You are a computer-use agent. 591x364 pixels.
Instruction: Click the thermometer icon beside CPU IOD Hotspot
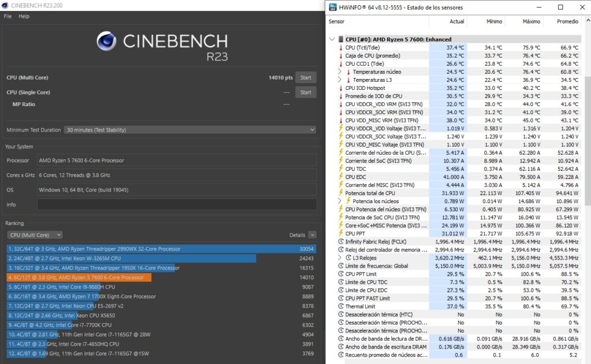click(x=341, y=88)
